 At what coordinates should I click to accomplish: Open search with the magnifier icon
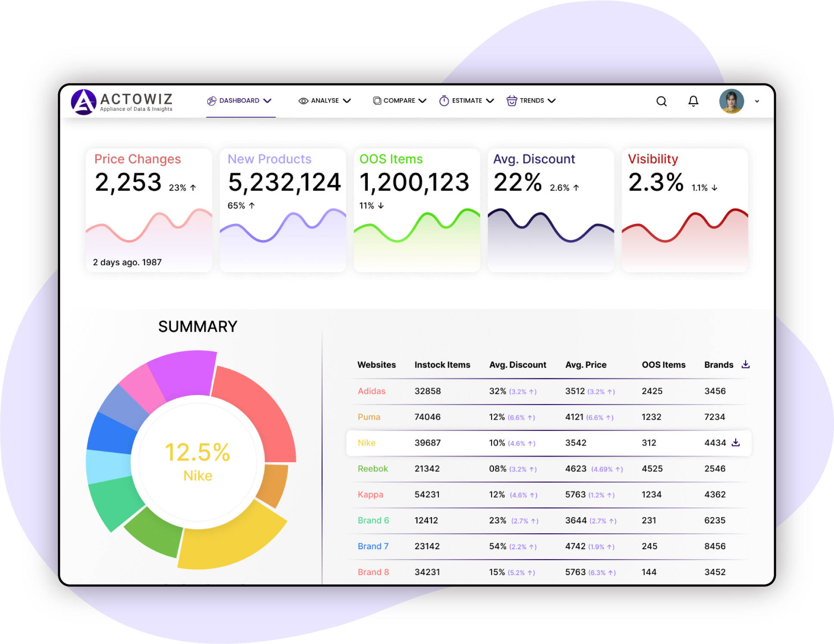click(x=662, y=101)
